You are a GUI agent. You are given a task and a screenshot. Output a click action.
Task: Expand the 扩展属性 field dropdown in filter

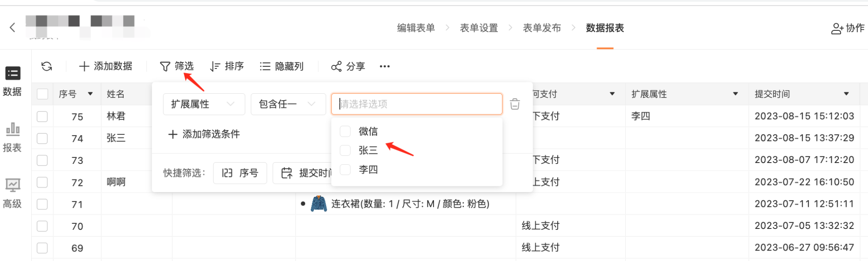coord(204,104)
